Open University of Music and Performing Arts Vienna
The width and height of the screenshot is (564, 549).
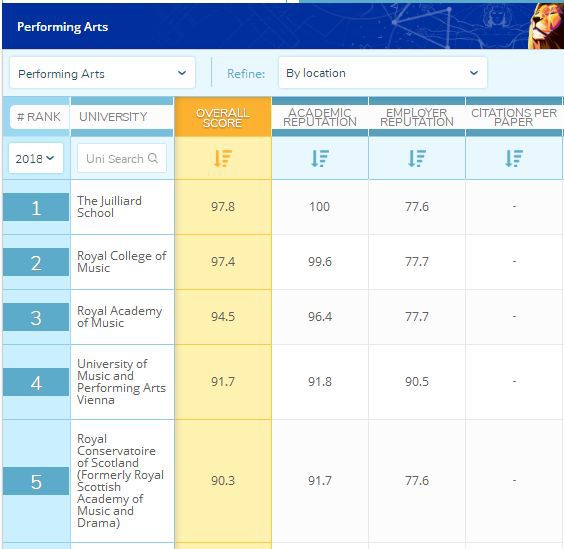pyautogui.click(x=121, y=382)
